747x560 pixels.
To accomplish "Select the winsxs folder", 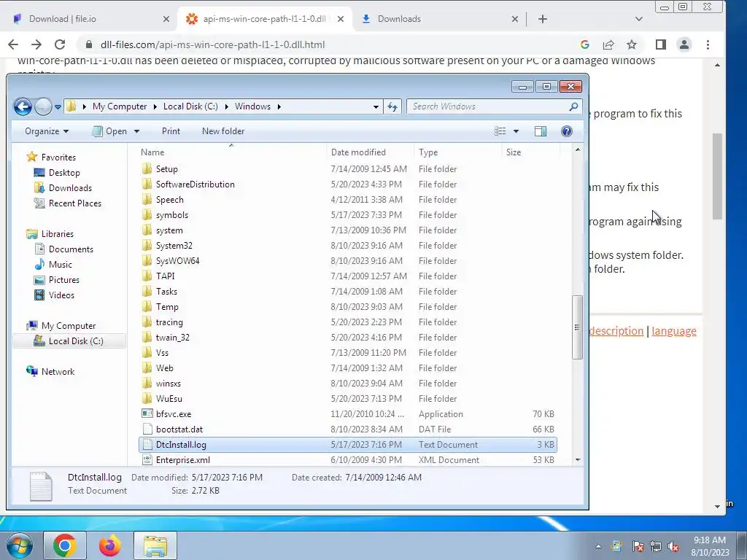I will [168, 384].
